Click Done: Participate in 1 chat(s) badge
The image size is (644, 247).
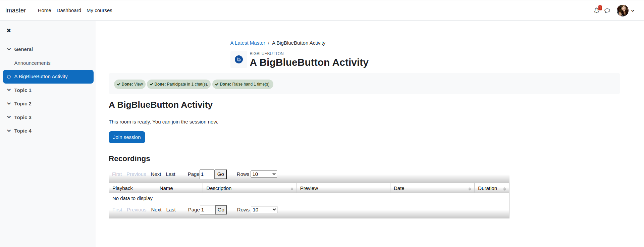point(179,84)
